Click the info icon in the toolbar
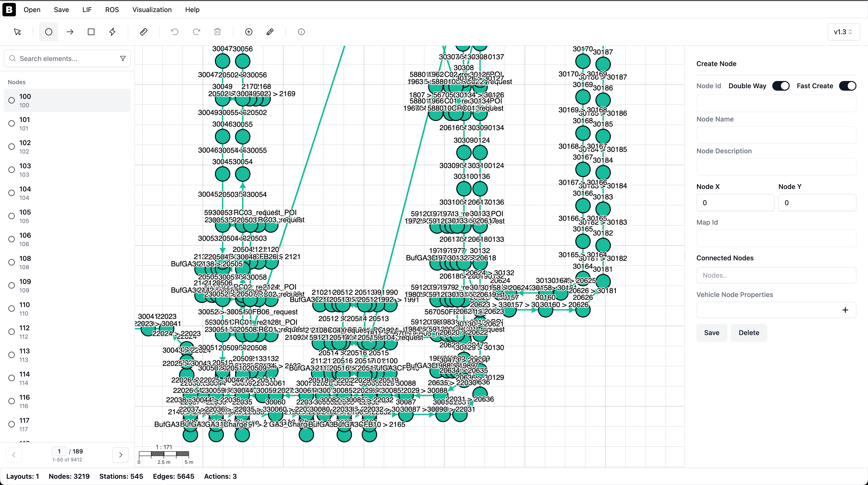Screen dimensions: 868x485 click(301, 32)
